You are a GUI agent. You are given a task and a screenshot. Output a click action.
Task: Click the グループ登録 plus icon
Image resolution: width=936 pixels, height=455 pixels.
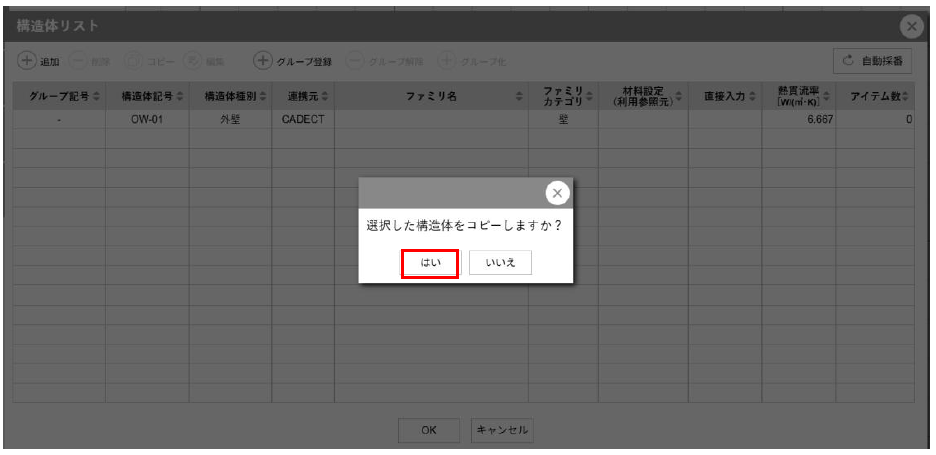(263, 61)
